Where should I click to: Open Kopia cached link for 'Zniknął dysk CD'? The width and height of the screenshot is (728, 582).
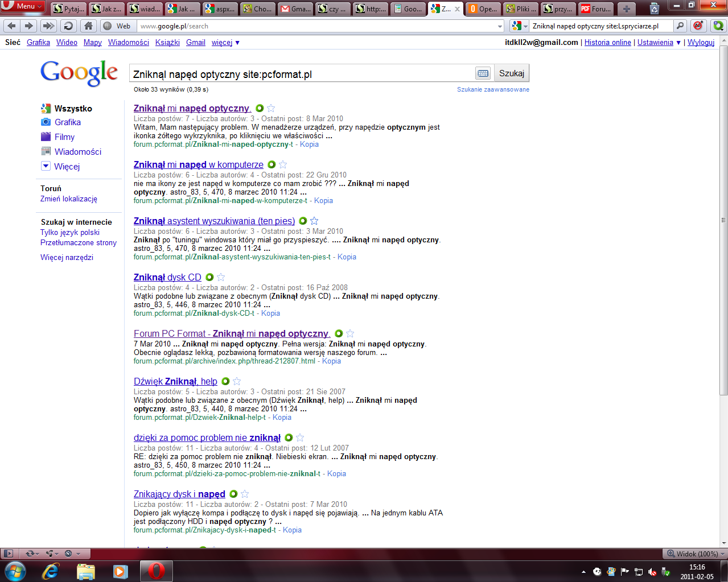point(270,313)
